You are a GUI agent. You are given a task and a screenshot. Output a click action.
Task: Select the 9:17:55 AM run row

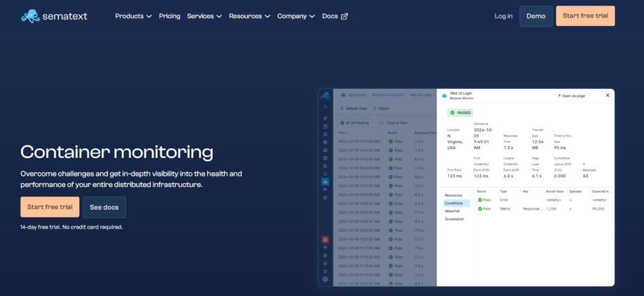(385, 248)
